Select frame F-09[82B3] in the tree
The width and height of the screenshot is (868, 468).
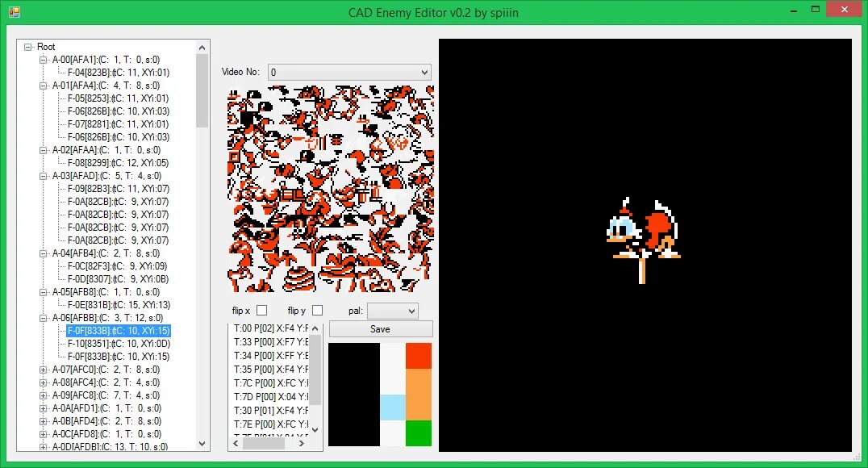(x=119, y=189)
